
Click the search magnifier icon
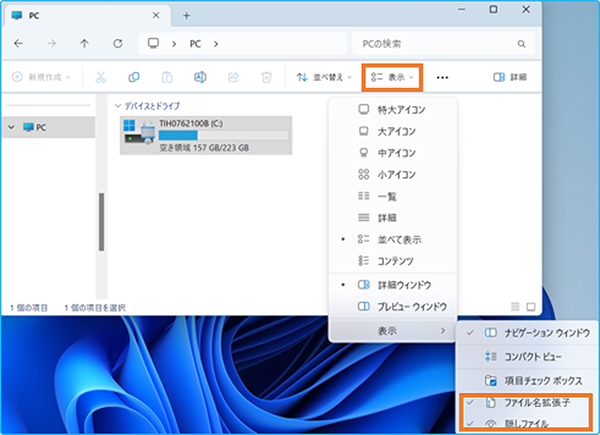522,44
